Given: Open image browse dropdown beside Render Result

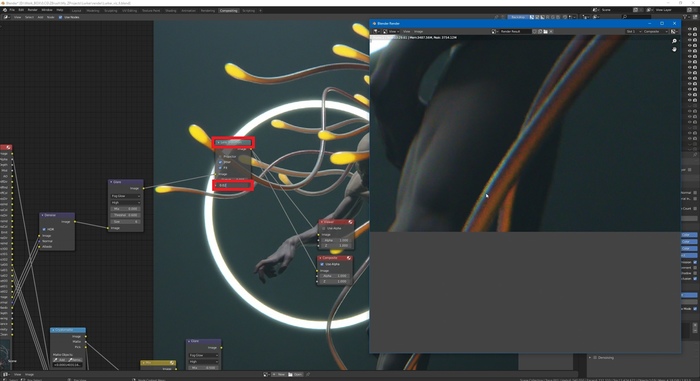Looking at the screenshot, I should (495, 31).
